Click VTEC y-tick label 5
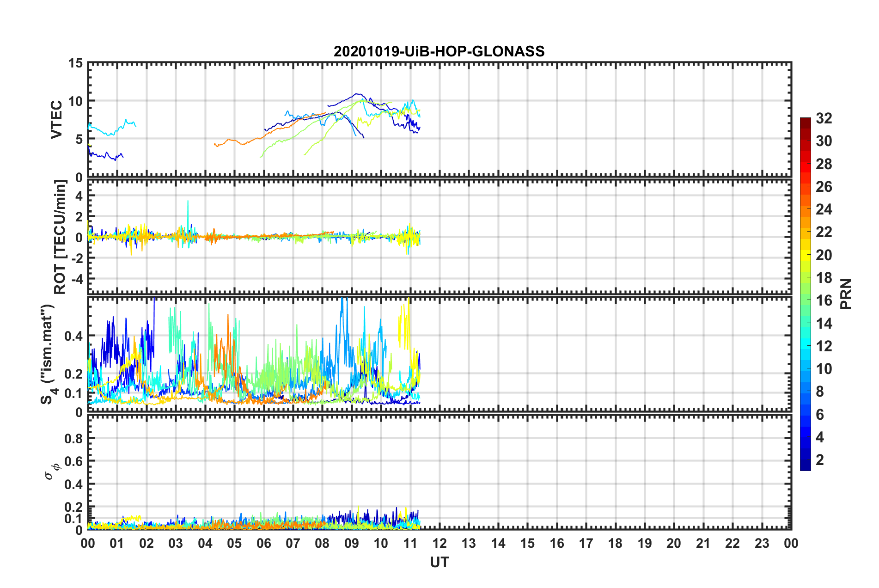This screenshot has width=879, height=588. pos(79,139)
